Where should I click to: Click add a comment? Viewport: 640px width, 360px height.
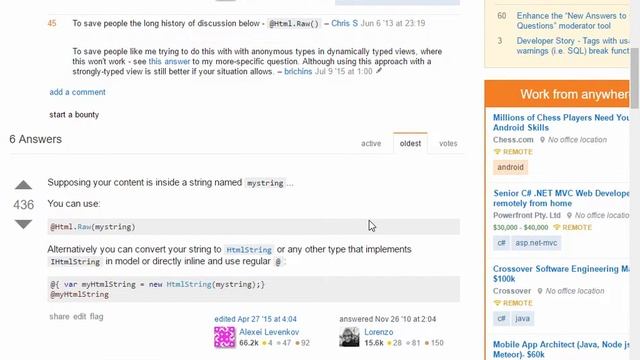78,92
